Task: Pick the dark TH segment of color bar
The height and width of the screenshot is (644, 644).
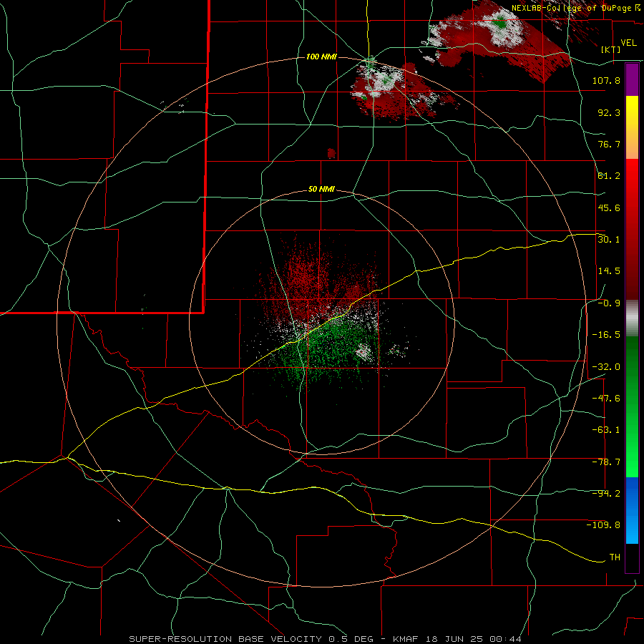Action: 632,558
